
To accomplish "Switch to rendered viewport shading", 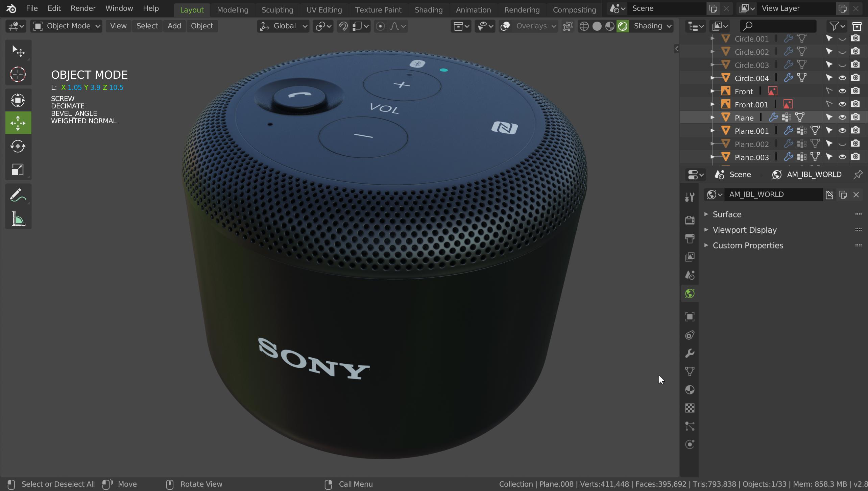I will pos(623,26).
